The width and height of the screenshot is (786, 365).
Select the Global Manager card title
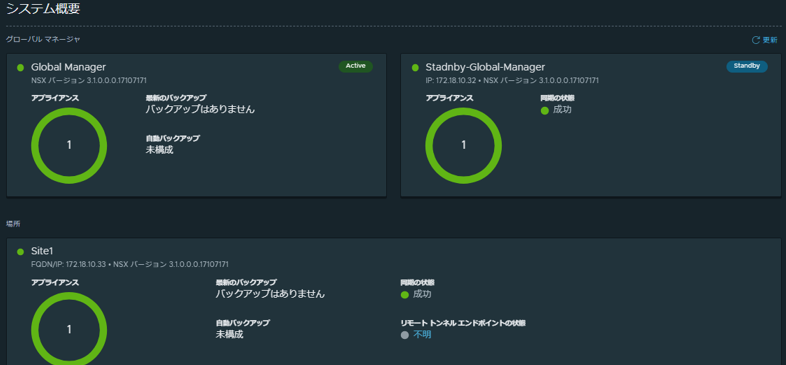pos(69,67)
